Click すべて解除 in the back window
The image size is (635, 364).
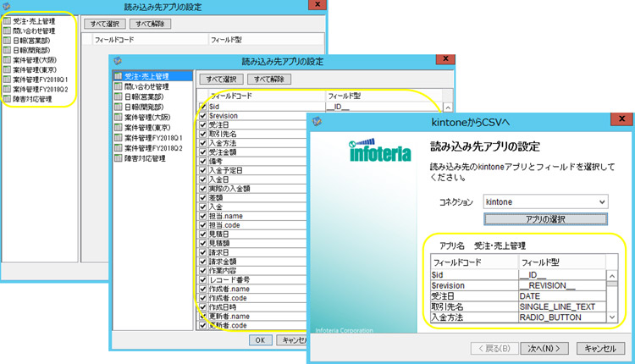point(150,24)
